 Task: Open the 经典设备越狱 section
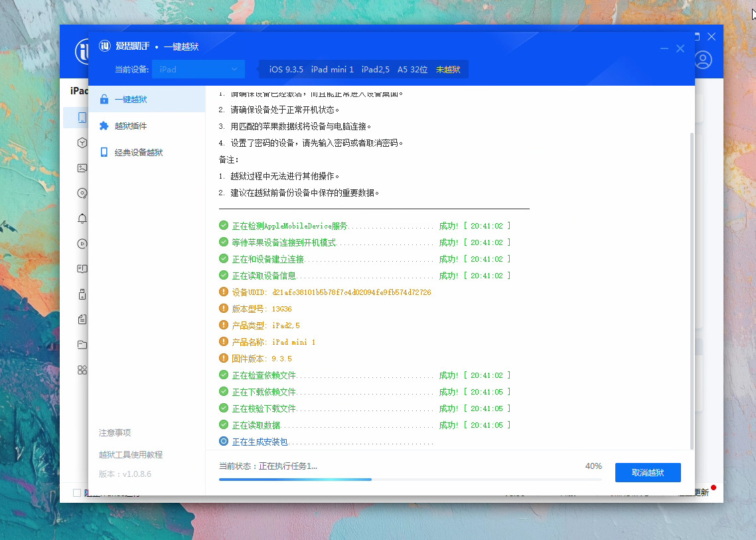coord(147,153)
